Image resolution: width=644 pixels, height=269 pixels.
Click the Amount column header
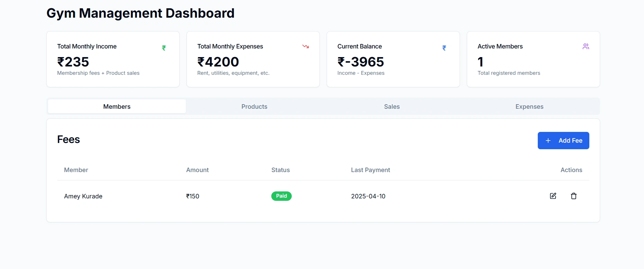tap(197, 170)
